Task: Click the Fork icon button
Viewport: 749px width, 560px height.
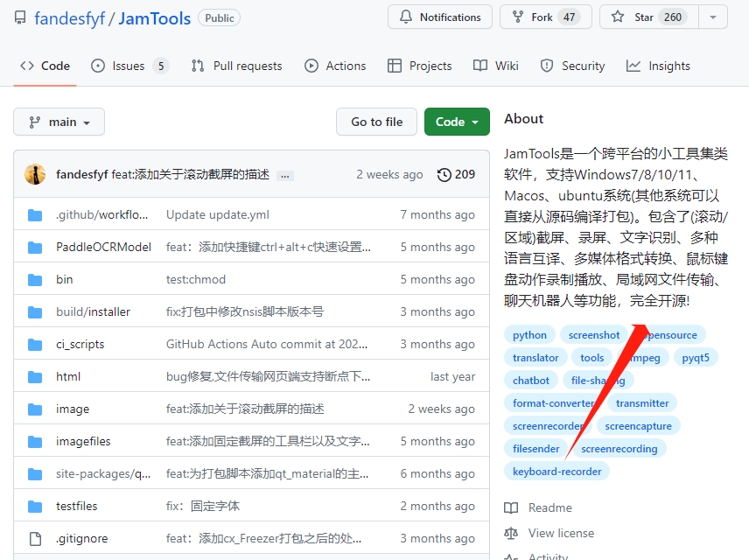Action: pyautogui.click(x=518, y=17)
